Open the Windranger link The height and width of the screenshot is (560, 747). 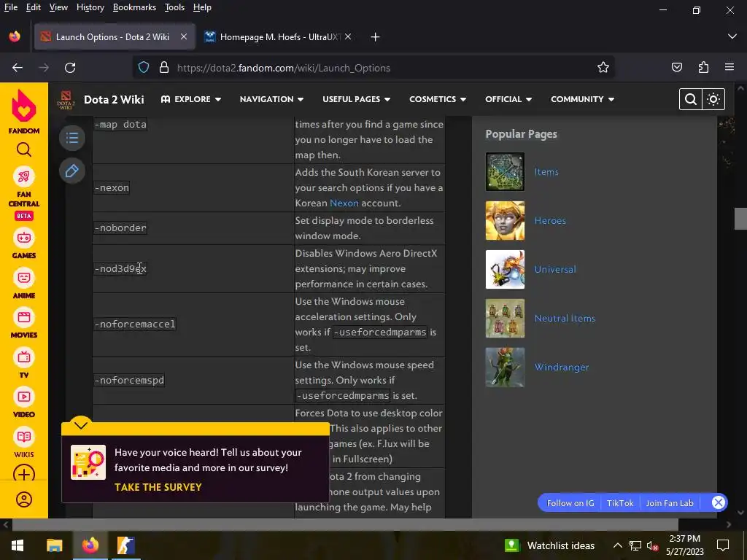coord(561,367)
